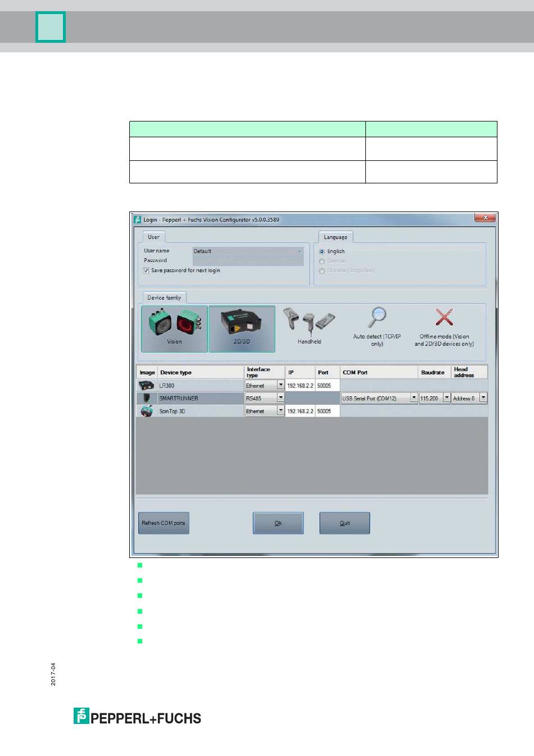
Task: Select Chinese (Simplified) language option
Action: click(322, 271)
